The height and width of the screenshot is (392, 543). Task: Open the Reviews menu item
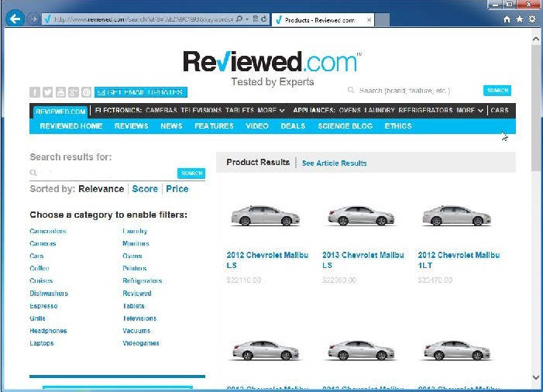pos(131,126)
